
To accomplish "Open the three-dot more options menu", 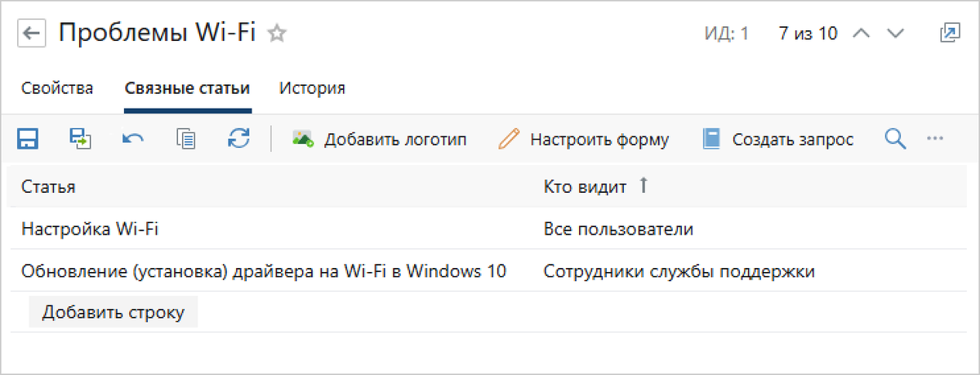I will (935, 140).
